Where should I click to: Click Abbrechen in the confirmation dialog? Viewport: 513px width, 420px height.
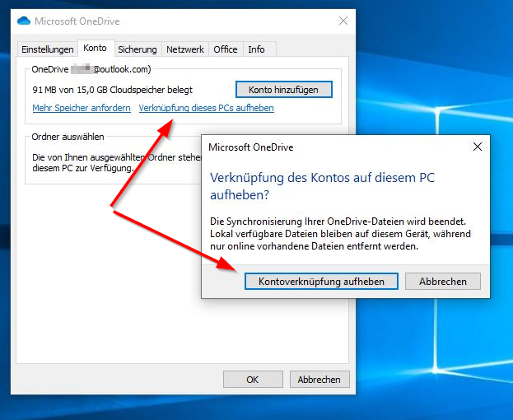click(443, 282)
